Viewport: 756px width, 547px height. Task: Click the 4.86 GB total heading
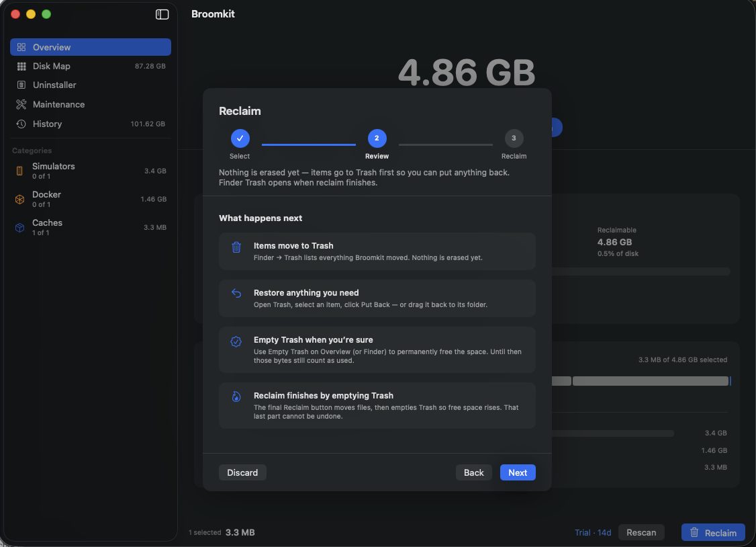(x=466, y=73)
